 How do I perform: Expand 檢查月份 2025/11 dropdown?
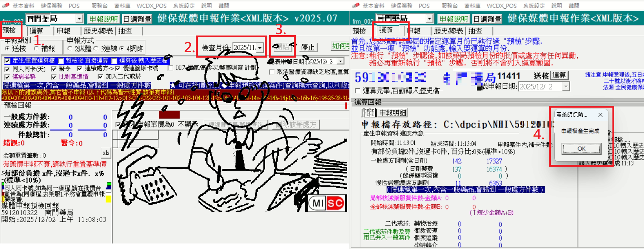259,47
